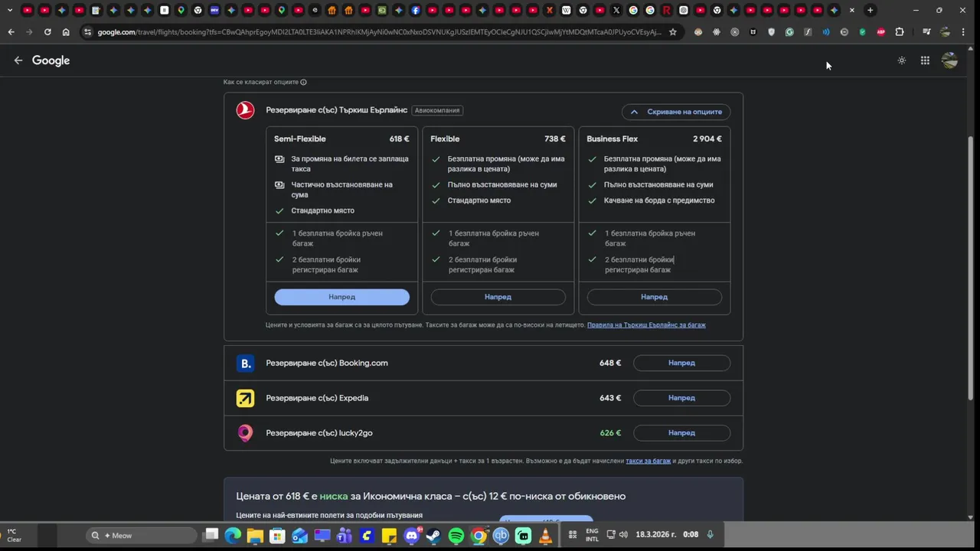Reload the page
Screen dimensions: 980x551
coord(47,32)
